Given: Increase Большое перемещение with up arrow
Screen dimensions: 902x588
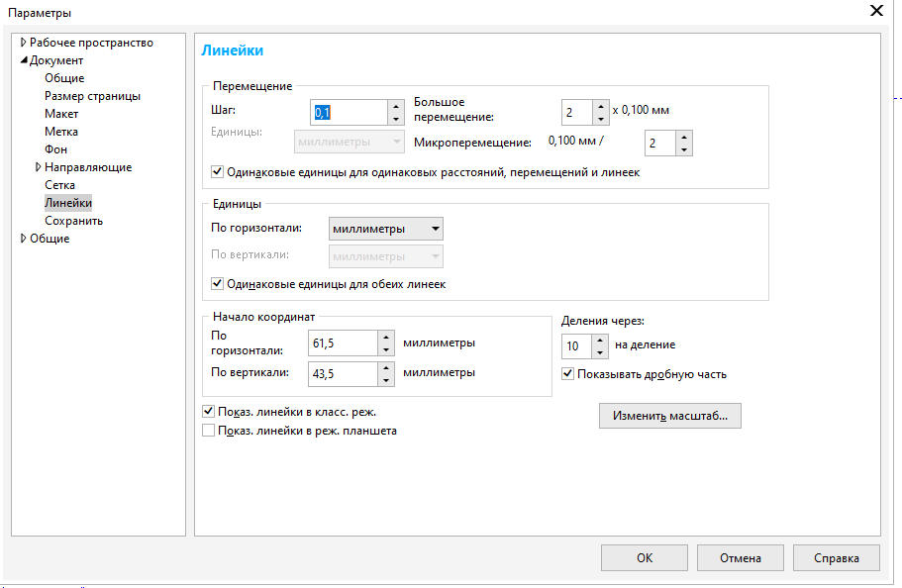Looking at the screenshot, I should pyautogui.click(x=601, y=106).
